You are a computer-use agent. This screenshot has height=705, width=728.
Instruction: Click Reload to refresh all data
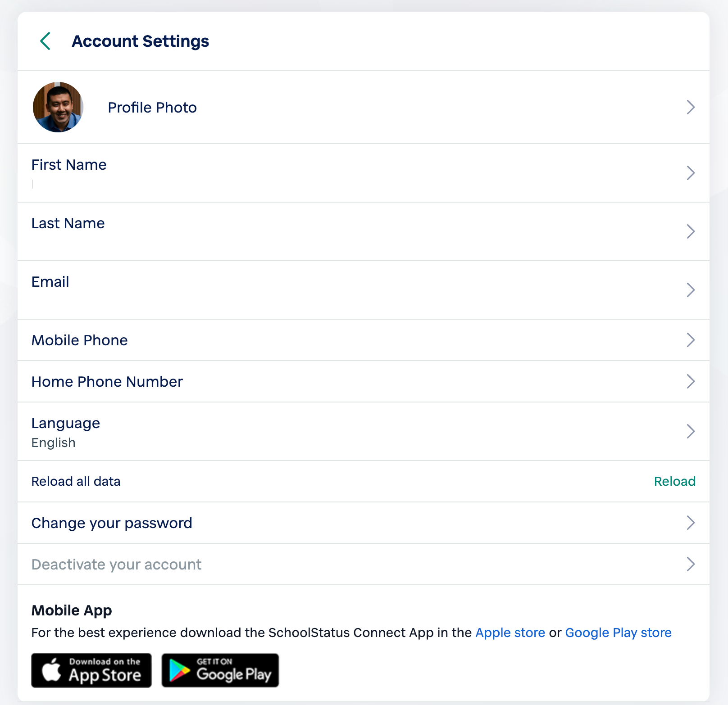[x=674, y=481]
